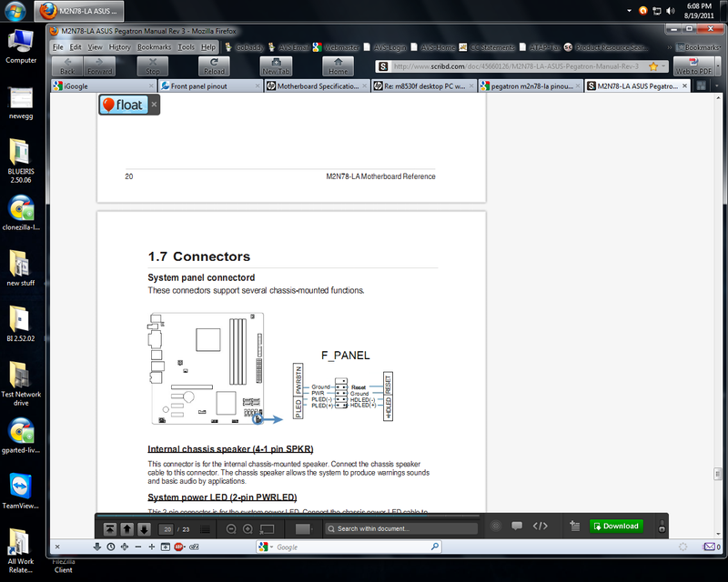Open the Product Resource Search bookmark
Screen dimensions: 728x582
(x=606, y=47)
